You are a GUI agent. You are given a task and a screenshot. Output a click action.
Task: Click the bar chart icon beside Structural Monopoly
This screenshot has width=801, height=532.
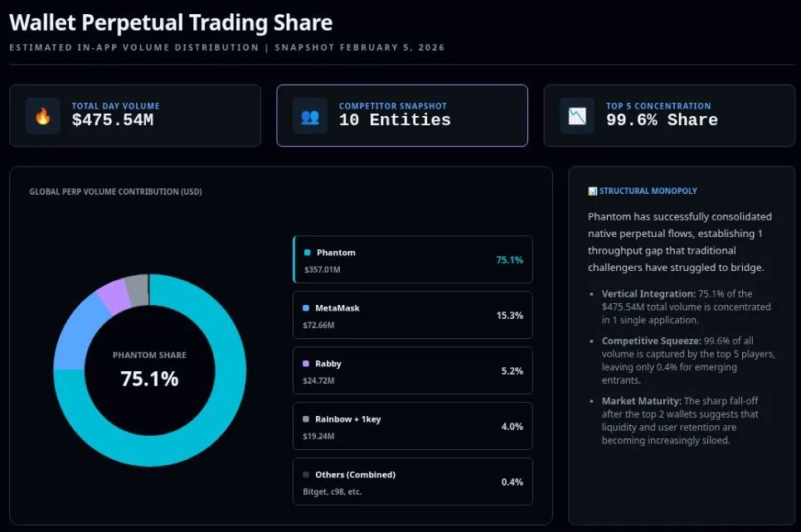[x=592, y=191]
